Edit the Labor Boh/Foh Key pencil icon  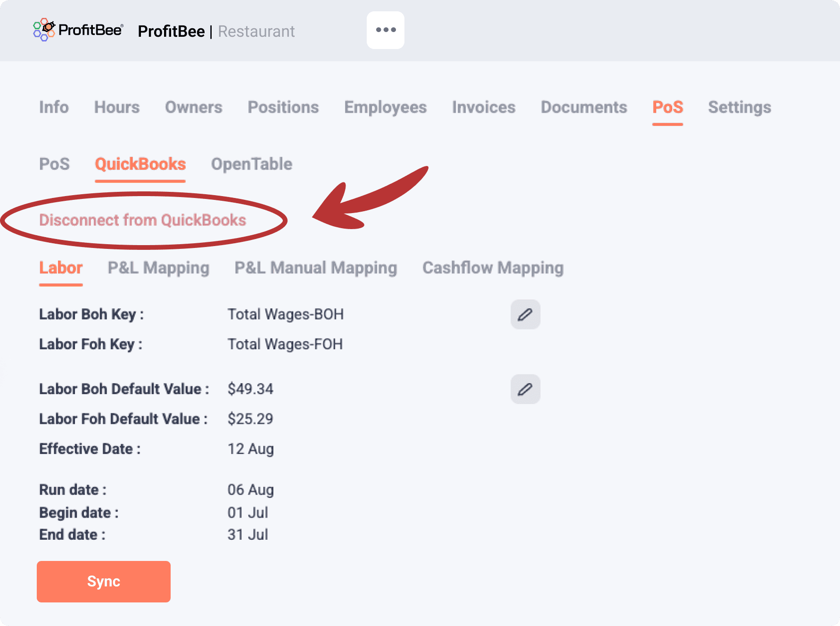coord(525,314)
